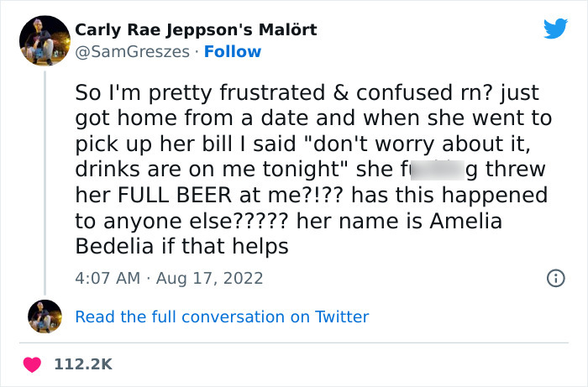Click the Twitter bird logo
Image resolution: width=588 pixels, height=387 pixels.
click(x=555, y=29)
